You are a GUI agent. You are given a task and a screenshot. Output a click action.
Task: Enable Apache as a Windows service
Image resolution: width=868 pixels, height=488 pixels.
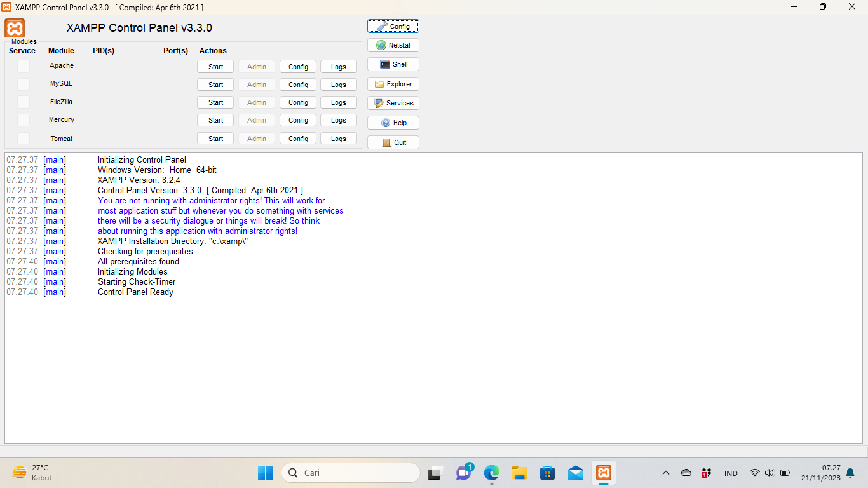click(x=23, y=65)
